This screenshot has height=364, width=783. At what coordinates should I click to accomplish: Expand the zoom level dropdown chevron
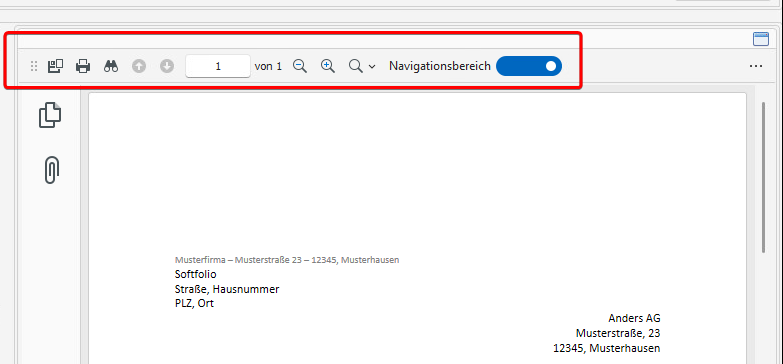[x=372, y=66]
